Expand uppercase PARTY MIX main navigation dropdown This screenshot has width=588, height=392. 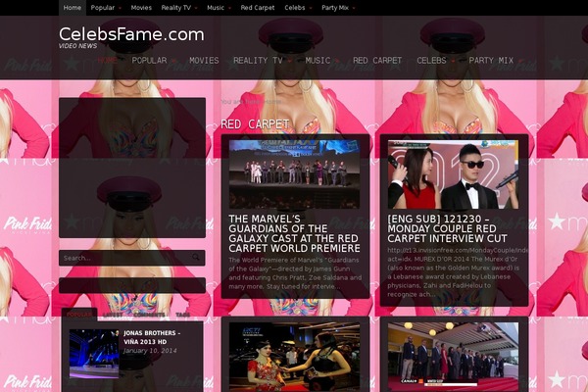pos(495,60)
